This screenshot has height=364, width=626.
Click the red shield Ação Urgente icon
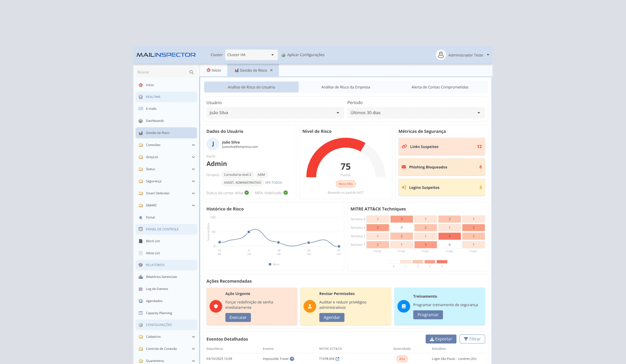(216, 306)
